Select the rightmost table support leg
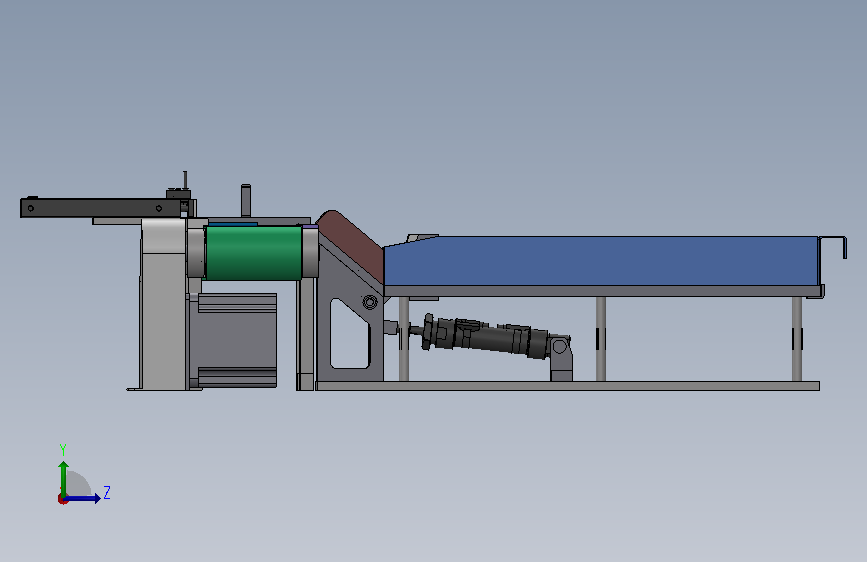The image size is (867, 562). 797,339
